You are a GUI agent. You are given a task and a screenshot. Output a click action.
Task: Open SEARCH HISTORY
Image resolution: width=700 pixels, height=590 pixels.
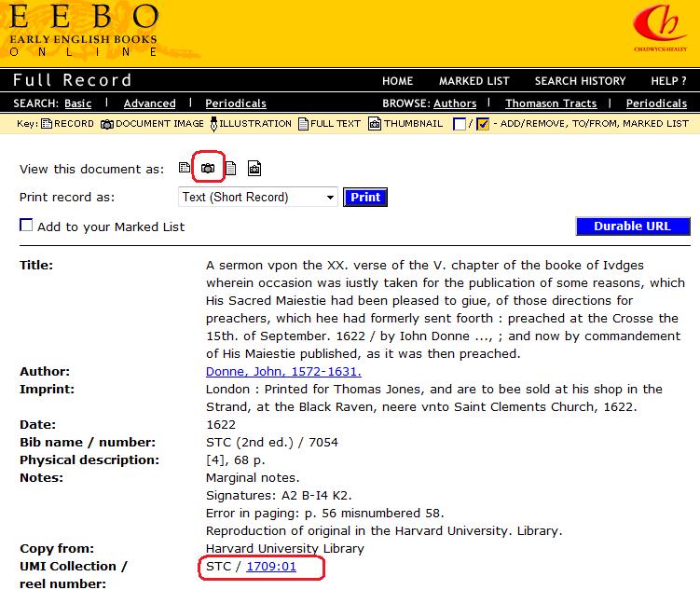[580, 81]
